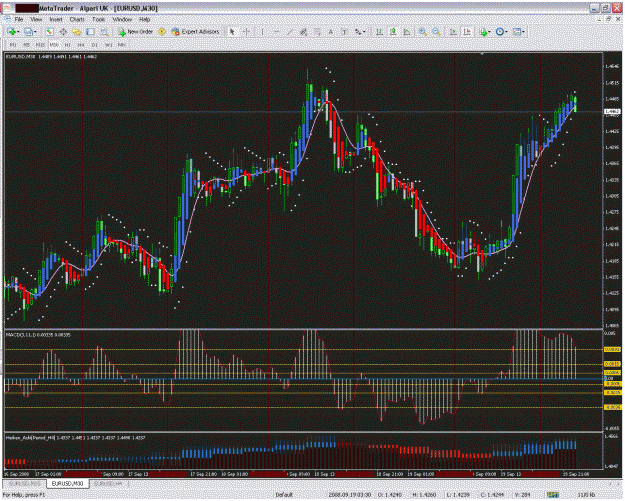625x501 pixels.
Task: Click the Heiken Ashi indicator label text
Action: [75, 438]
